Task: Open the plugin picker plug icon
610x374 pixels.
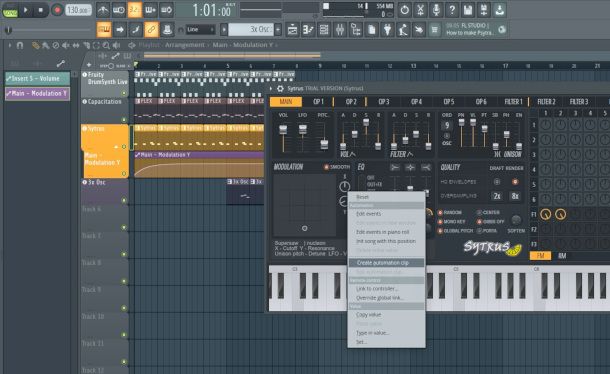Action: (387, 30)
